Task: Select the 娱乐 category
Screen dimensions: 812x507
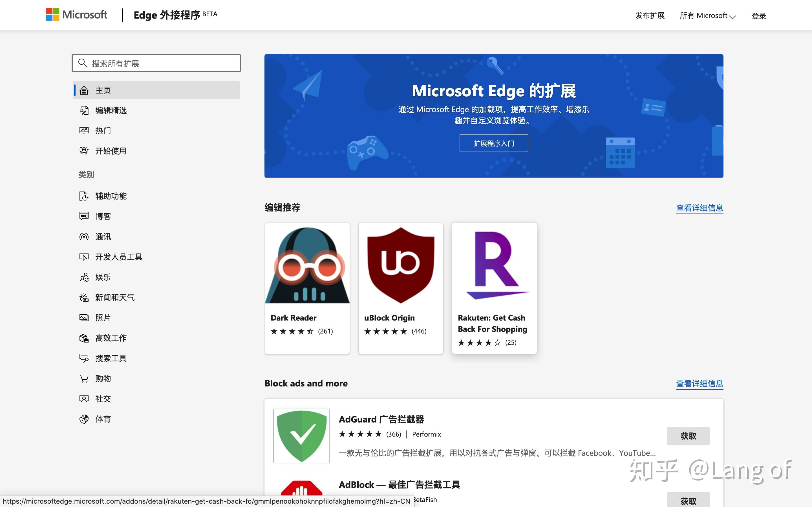Action: [103, 277]
